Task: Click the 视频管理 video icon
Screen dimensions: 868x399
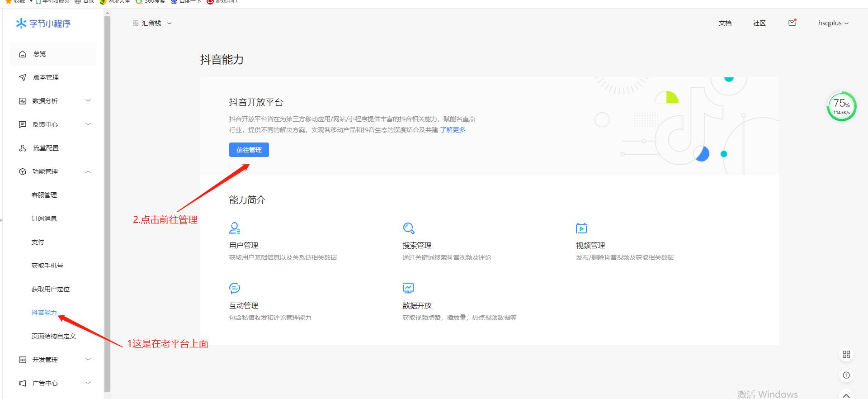Action: [x=581, y=228]
